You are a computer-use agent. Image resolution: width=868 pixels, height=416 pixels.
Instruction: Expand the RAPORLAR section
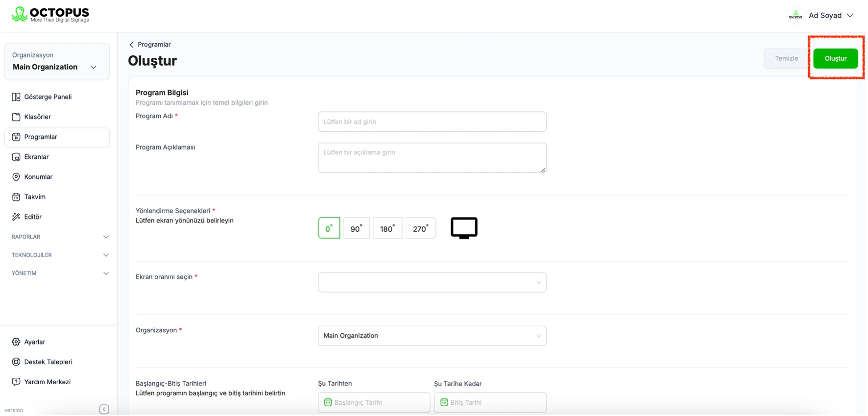[60, 237]
